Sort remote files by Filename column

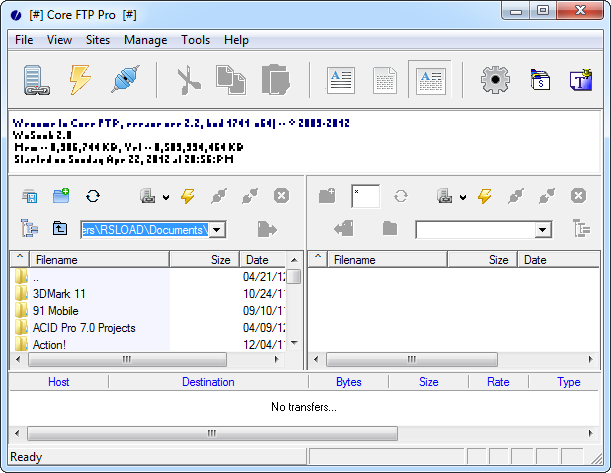(x=387, y=260)
